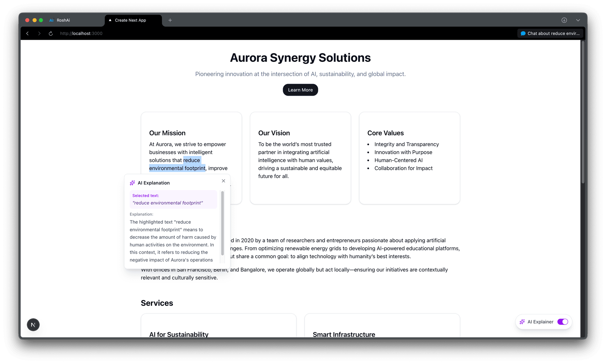Close the AI Explanation popup

point(223,181)
